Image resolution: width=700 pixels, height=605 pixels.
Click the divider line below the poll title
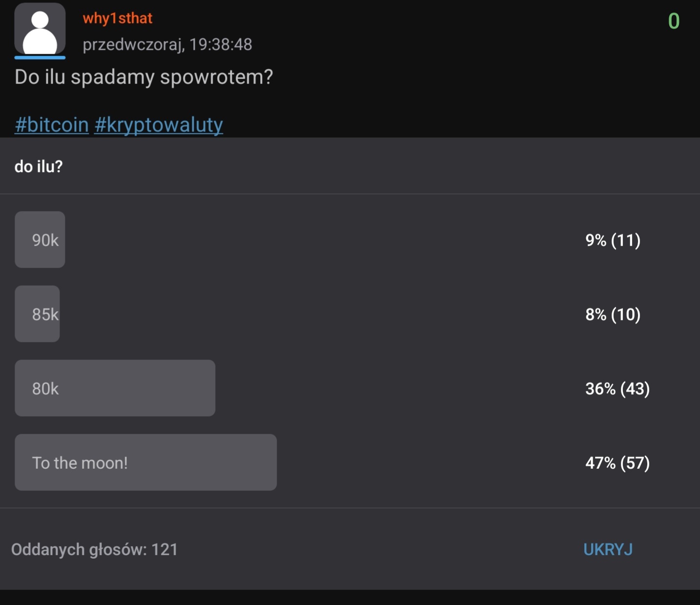coord(350,194)
